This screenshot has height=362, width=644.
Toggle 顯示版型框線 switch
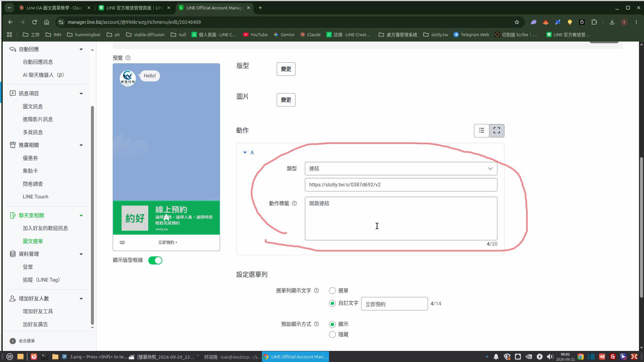point(155,260)
